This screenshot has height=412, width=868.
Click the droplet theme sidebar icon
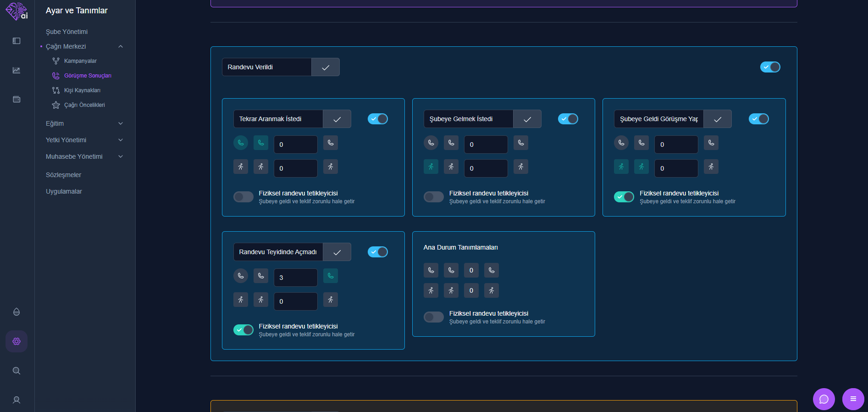(17, 312)
